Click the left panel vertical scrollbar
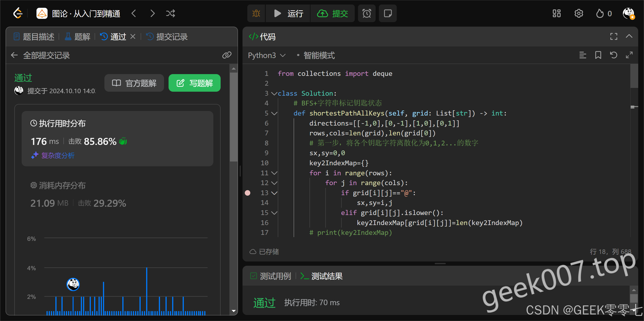 [234, 117]
